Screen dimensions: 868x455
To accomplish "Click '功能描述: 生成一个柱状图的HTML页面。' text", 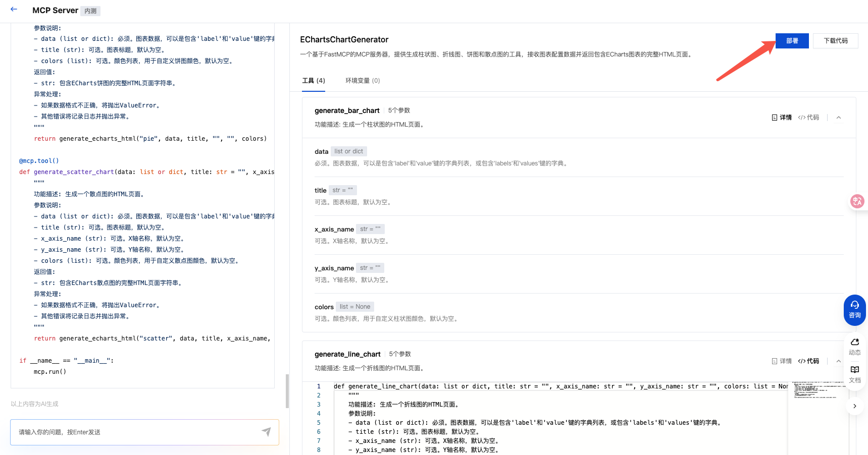I will tap(370, 125).
